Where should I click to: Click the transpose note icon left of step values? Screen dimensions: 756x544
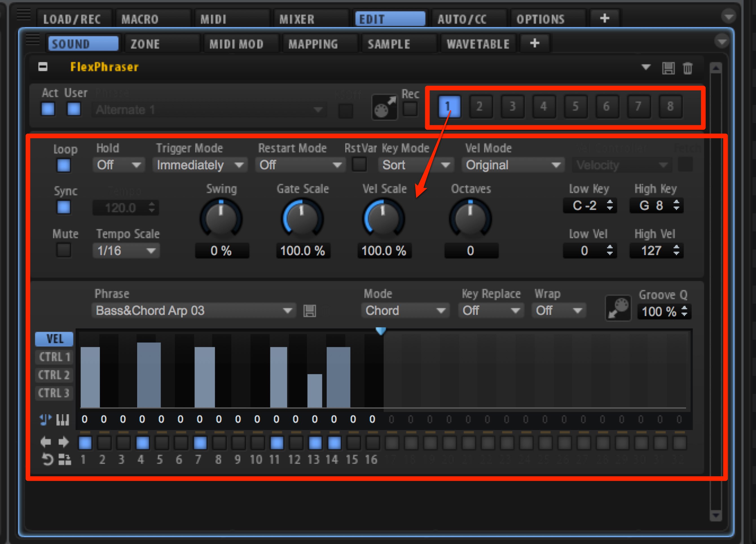pyautogui.click(x=46, y=419)
